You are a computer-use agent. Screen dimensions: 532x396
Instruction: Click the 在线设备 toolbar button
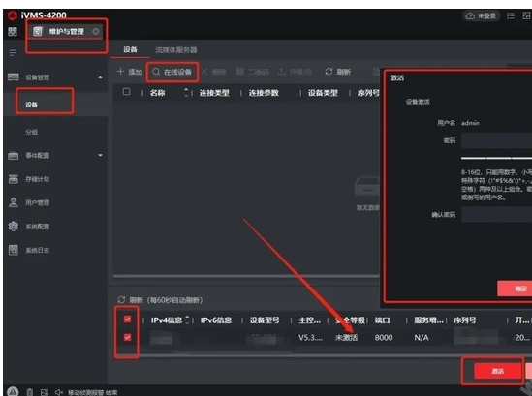click(x=172, y=72)
